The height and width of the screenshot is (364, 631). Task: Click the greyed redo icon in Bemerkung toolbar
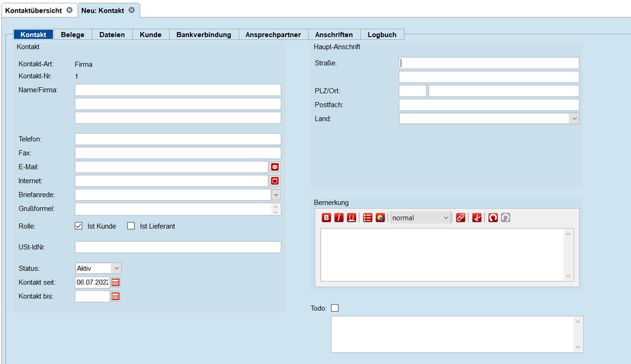[x=505, y=218]
